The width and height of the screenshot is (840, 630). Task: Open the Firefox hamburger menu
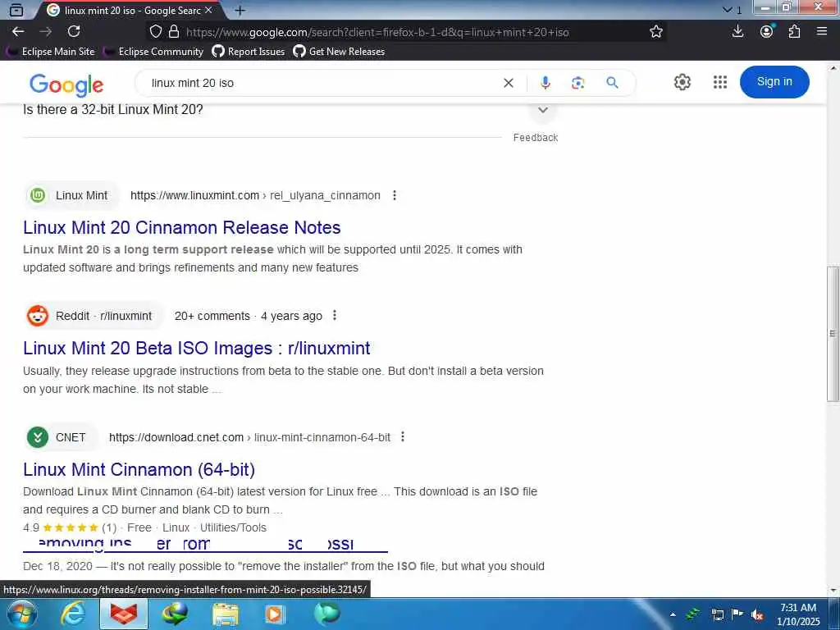(822, 31)
